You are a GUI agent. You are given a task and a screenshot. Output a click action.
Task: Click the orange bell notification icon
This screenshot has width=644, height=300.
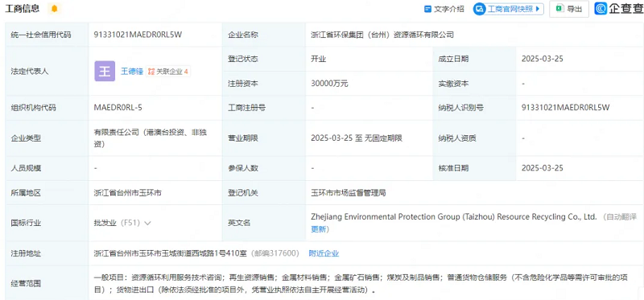click(54, 8)
